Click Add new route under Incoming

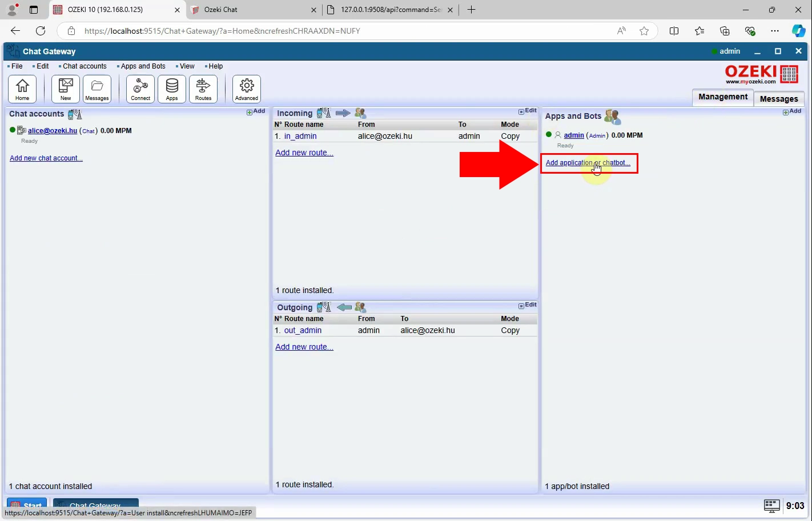pos(304,153)
